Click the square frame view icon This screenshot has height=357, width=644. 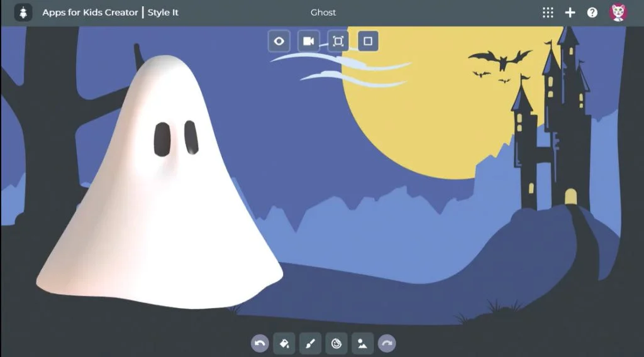click(368, 41)
